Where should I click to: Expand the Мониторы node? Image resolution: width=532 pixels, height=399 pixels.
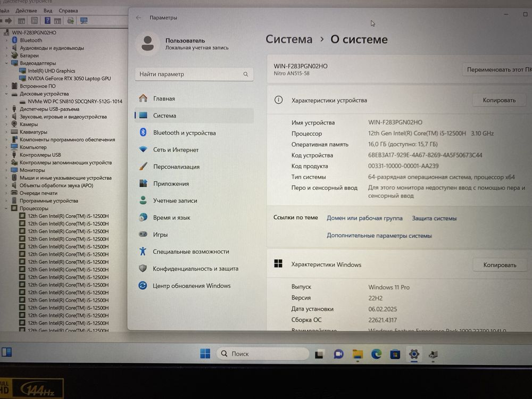pos(6,170)
